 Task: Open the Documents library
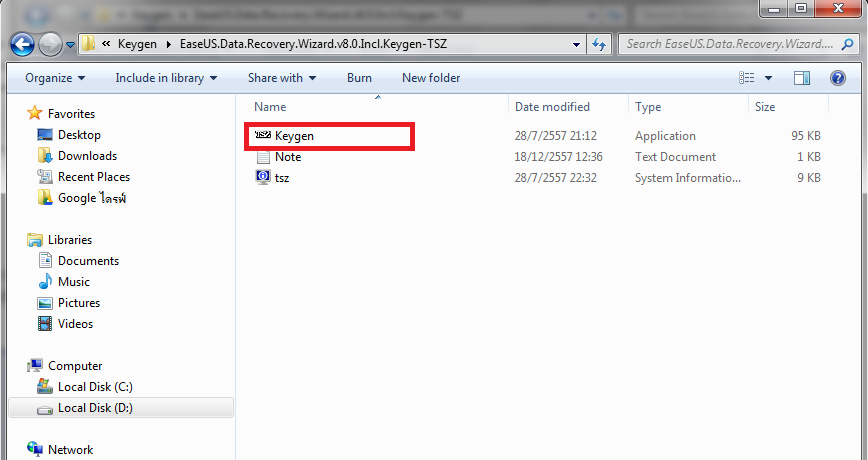88,261
